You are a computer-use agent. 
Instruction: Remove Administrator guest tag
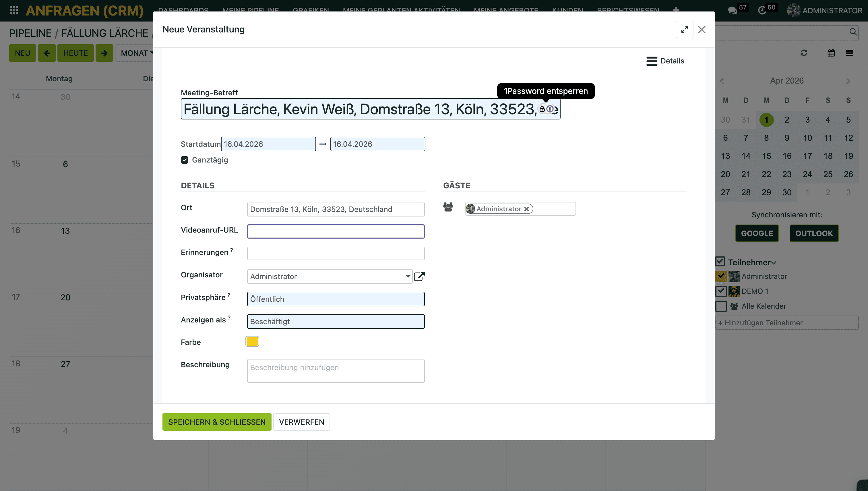click(526, 209)
